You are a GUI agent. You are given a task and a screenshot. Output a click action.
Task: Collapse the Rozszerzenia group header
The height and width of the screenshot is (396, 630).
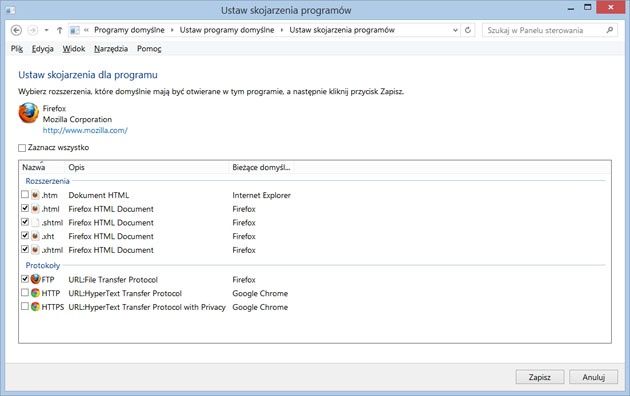tap(47, 181)
